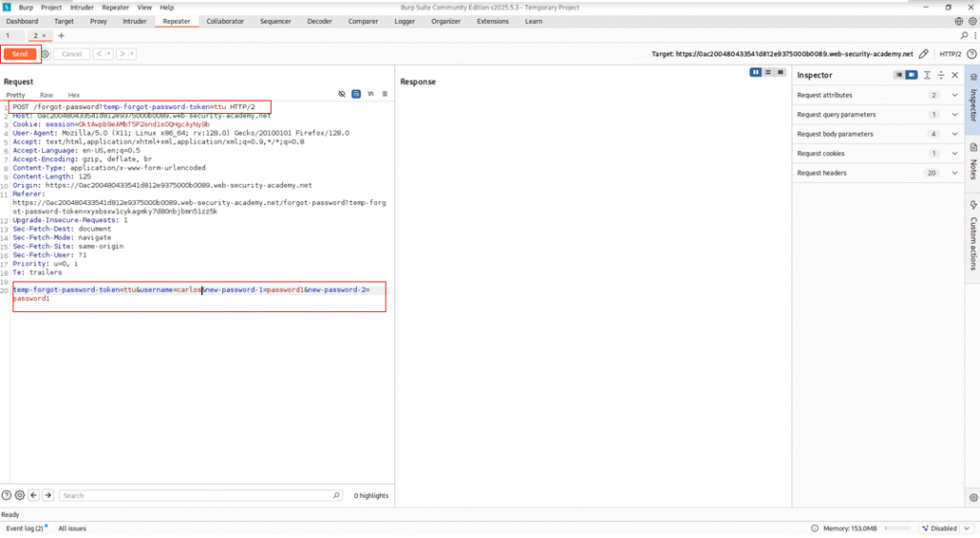Close the Inspector panel
Viewport: 980px width, 538px height.
click(x=955, y=75)
